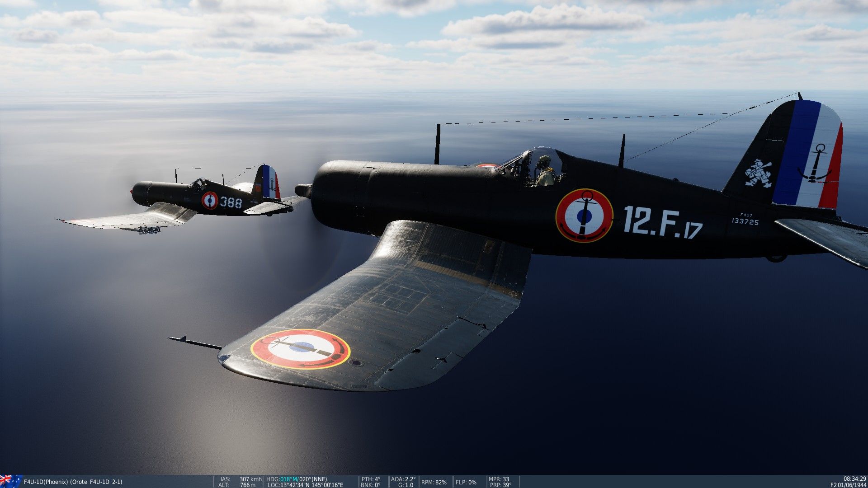
Task: Click the BNK 0° bank value
Action: tap(371, 485)
